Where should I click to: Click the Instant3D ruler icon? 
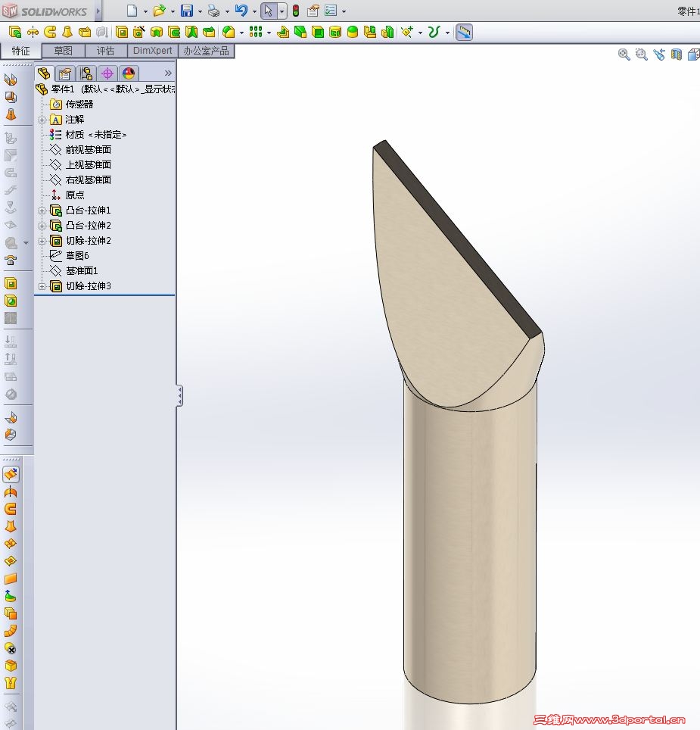click(x=464, y=32)
